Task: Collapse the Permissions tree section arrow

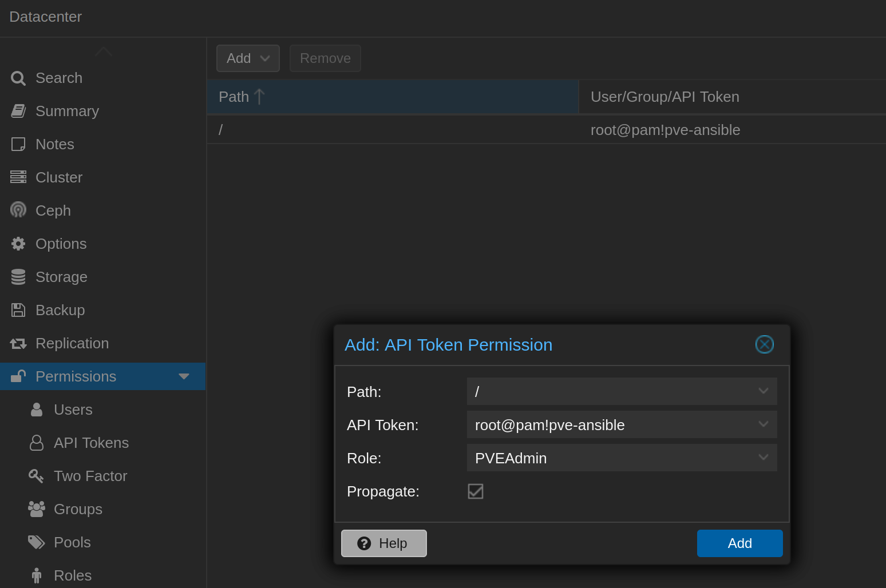Action: (184, 376)
